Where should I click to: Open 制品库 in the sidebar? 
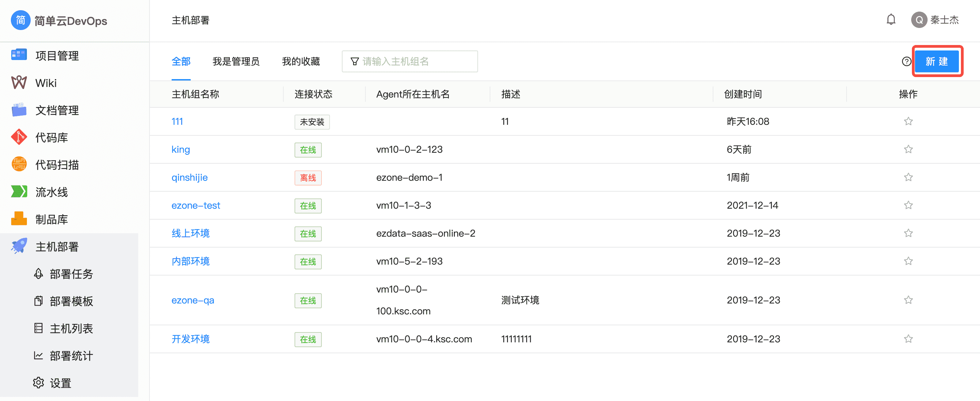[x=51, y=219]
